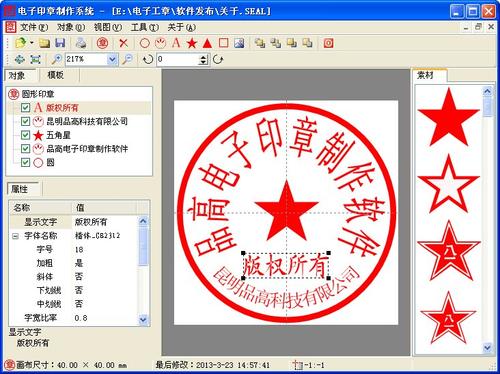Click the four-arrow move tool icon
Image resolution: width=500 pixels, height=374 pixels.
20,59
